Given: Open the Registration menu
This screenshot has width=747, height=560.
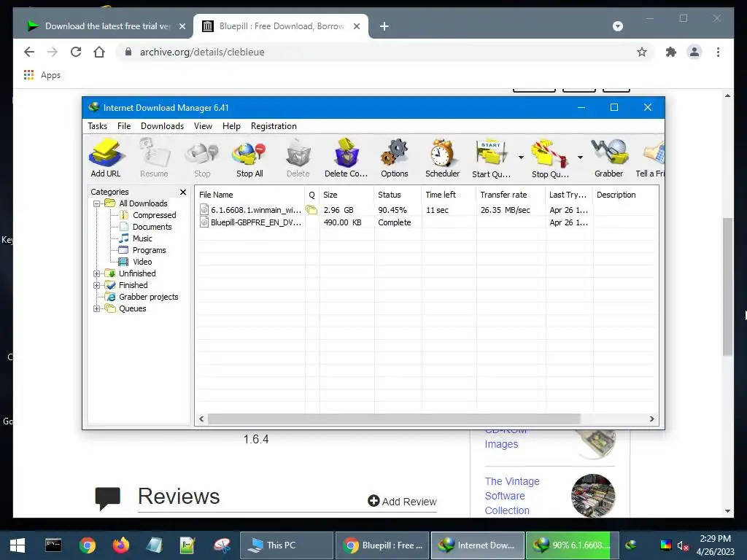Looking at the screenshot, I should coord(274,126).
